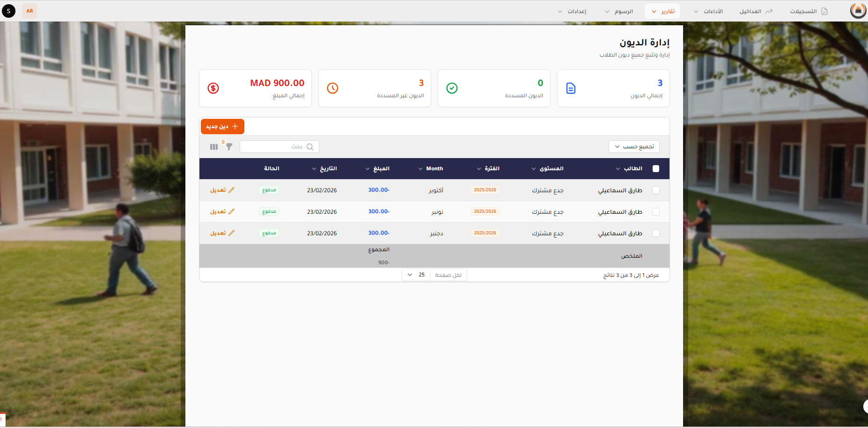Toggle the select-all checkbox in table header

(655, 169)
